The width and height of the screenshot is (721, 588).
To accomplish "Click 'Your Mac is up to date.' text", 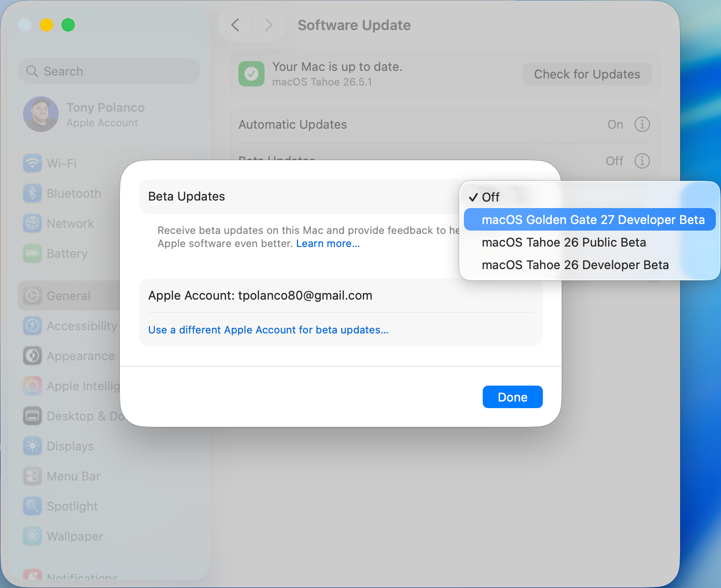I will pyautogui.click(x=337, y=67).
